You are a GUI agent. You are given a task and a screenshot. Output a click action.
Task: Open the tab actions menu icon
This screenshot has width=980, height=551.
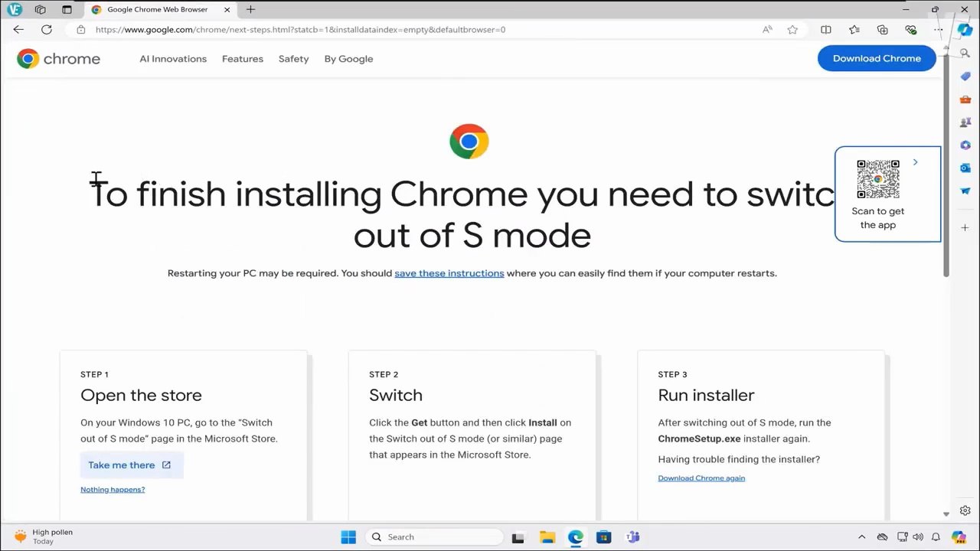click(67, 10)
